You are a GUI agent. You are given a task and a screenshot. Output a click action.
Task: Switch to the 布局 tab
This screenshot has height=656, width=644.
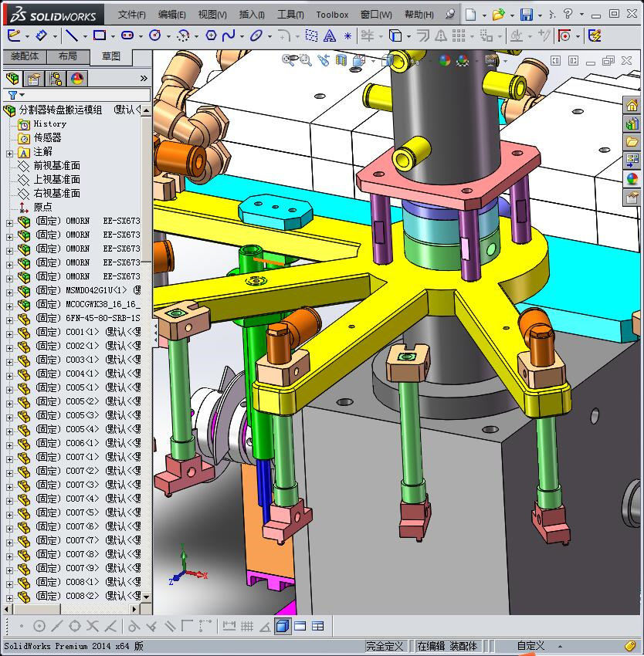point(68,56)
